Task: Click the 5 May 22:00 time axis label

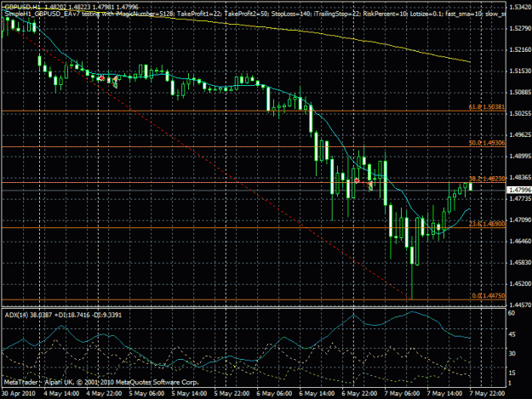Action: (232, 394)
